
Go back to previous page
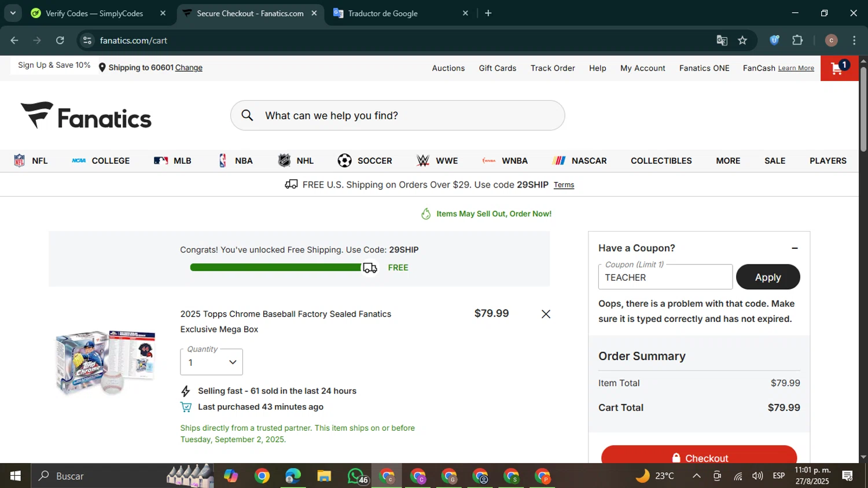pos(14,40)
